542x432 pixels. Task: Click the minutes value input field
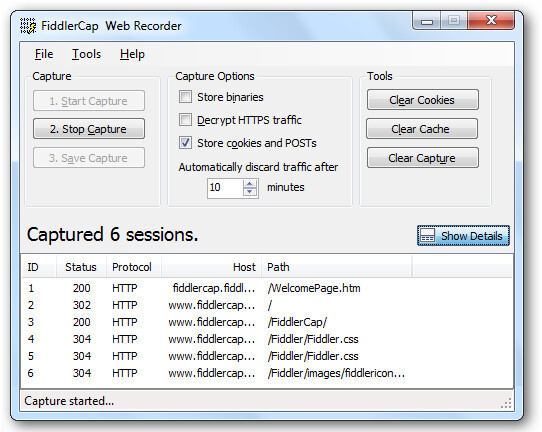pyautogui.click(x=225, y=188)
